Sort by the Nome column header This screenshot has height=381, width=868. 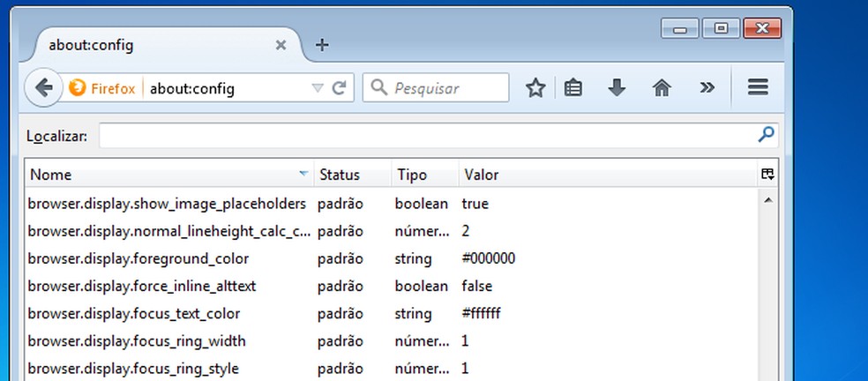[169, 175]
